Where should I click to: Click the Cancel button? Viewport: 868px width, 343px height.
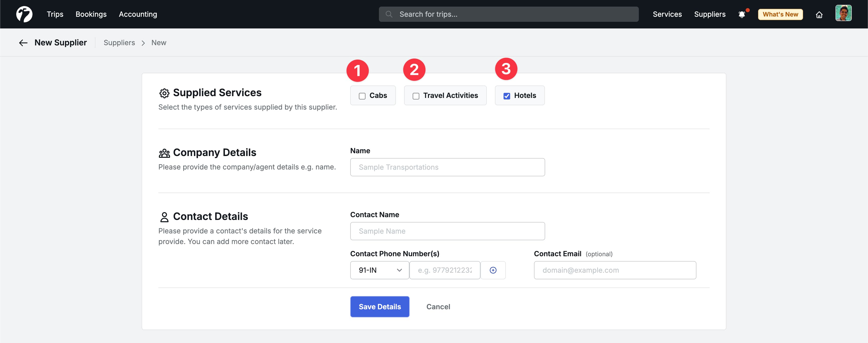click(438, 307)
